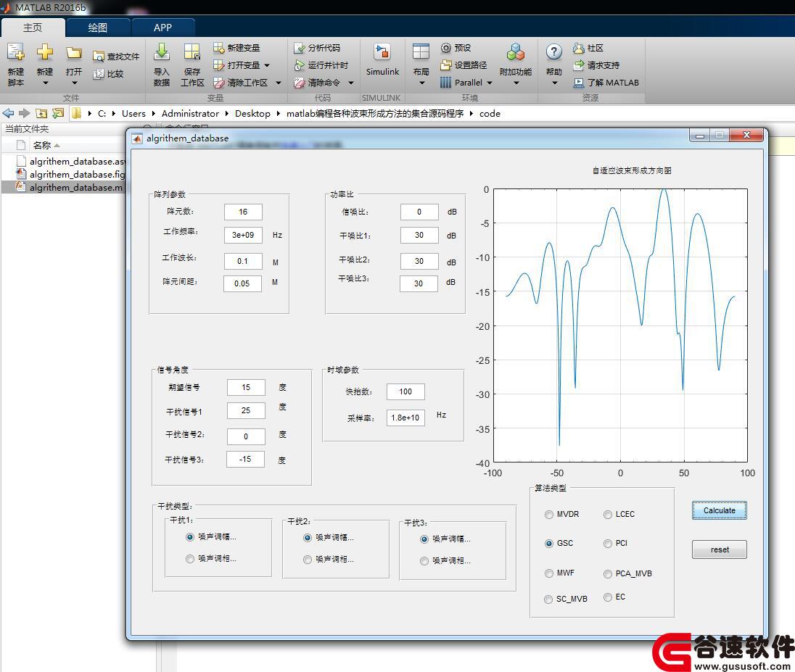The height and width of the screenshot is (672, 795).
Task: Click Desktop in the path bar
Action: click(x=252, y=114)
